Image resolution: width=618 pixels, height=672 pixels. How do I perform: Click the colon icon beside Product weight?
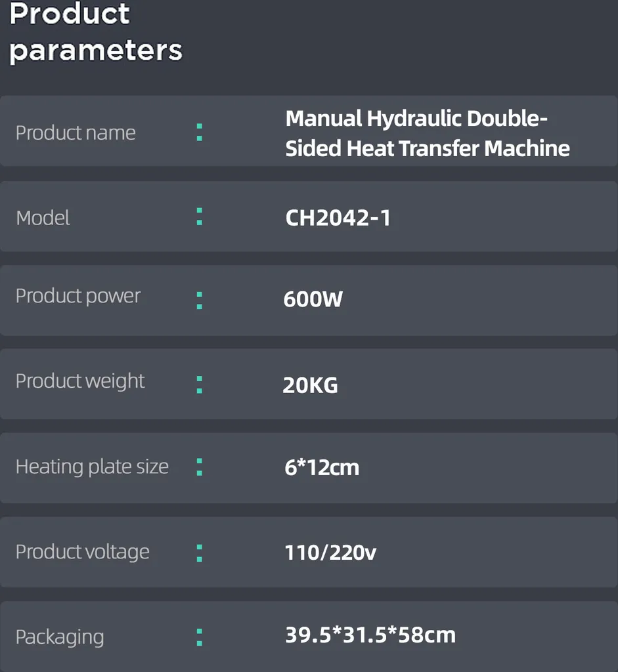click(x=200, y=385)
